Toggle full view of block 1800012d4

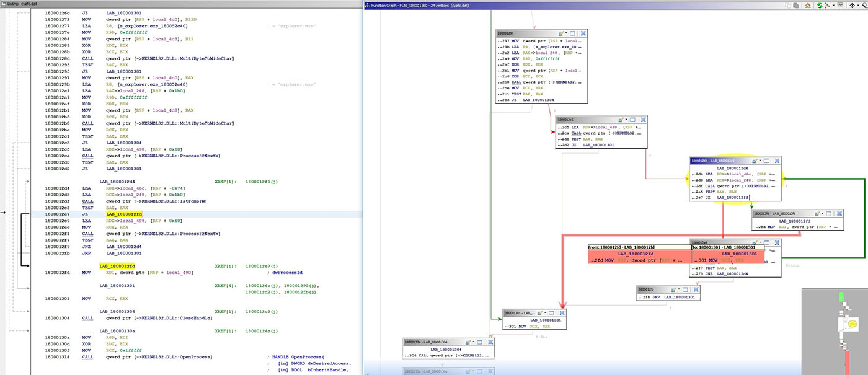pos(766,160)
